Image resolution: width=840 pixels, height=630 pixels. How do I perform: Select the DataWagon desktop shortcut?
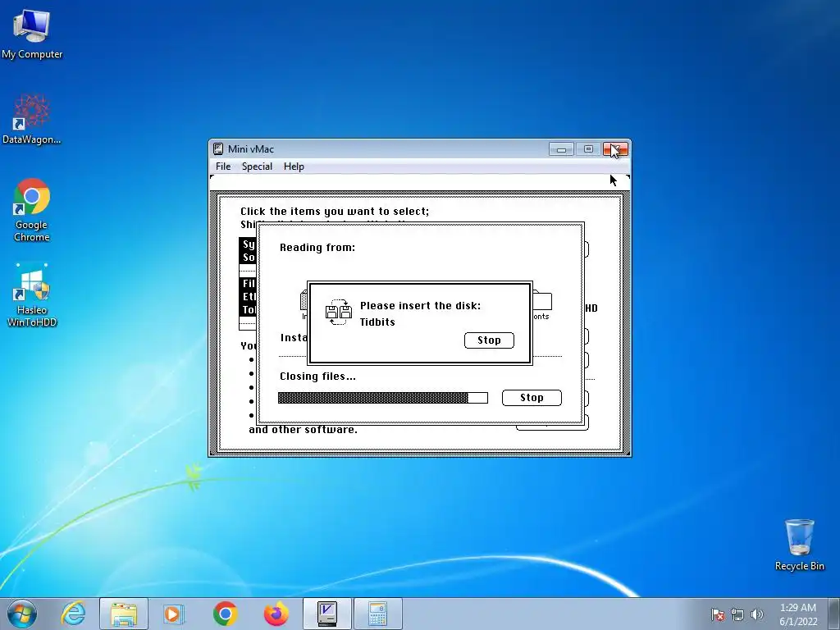(x=32, y=119)
